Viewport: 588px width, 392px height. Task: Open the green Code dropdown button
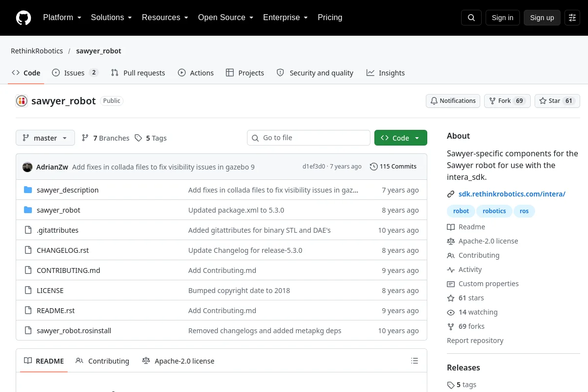(x=401, y=138)
